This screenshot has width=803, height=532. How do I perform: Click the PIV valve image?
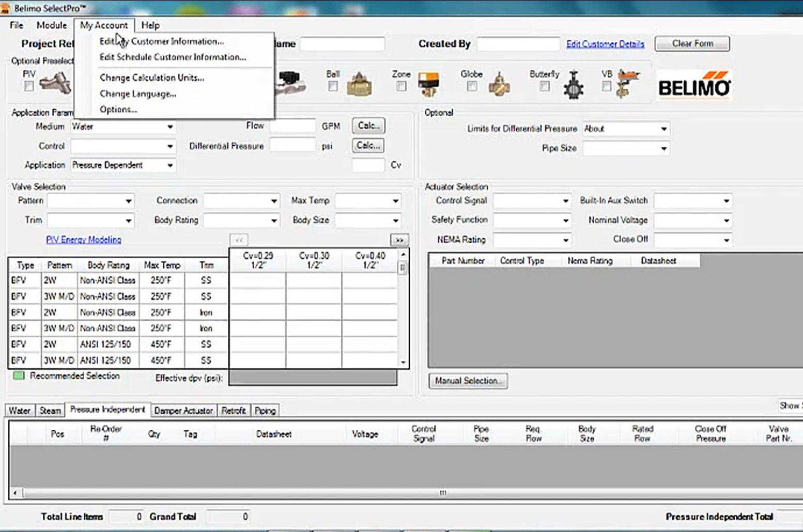click(x=55, y=83)
